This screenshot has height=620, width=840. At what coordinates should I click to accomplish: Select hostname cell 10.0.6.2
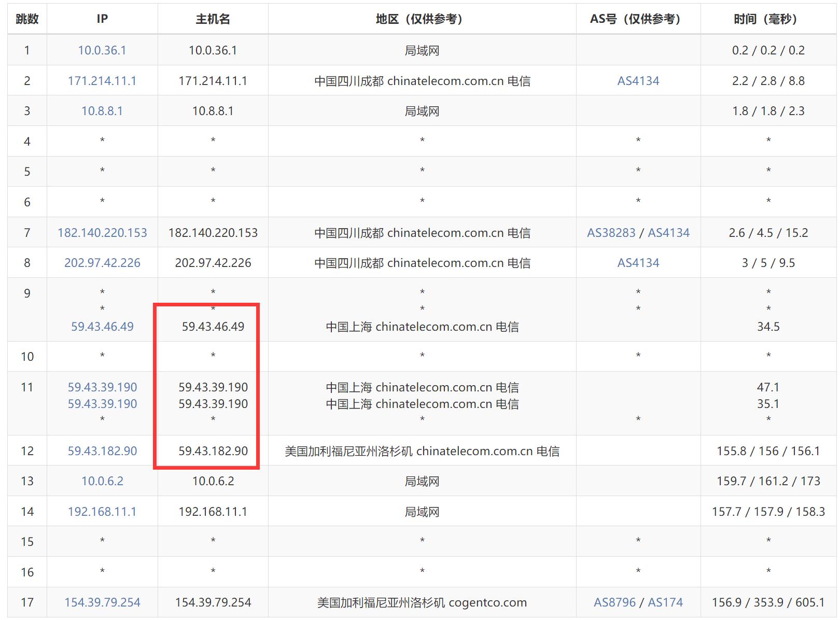[x=213, y=481]
